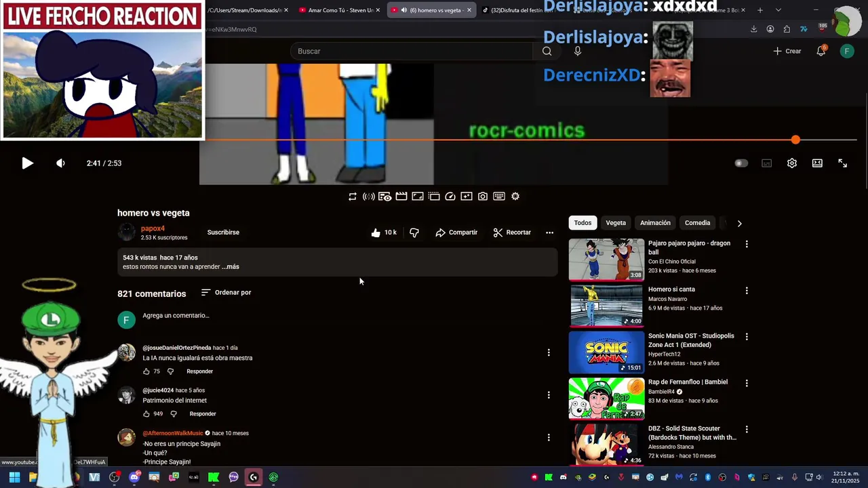
Task: Click the search magnifier button
Action: click(x=547, y=52)
